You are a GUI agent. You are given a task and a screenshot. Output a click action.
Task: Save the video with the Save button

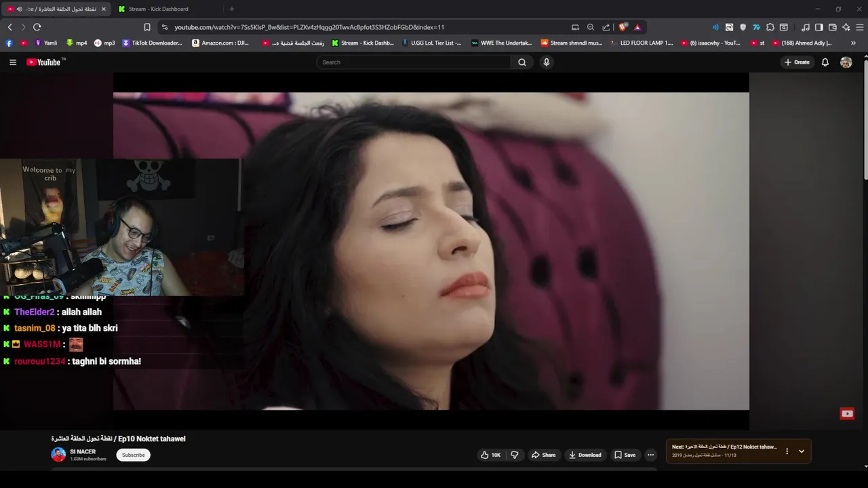pos(625,455)
